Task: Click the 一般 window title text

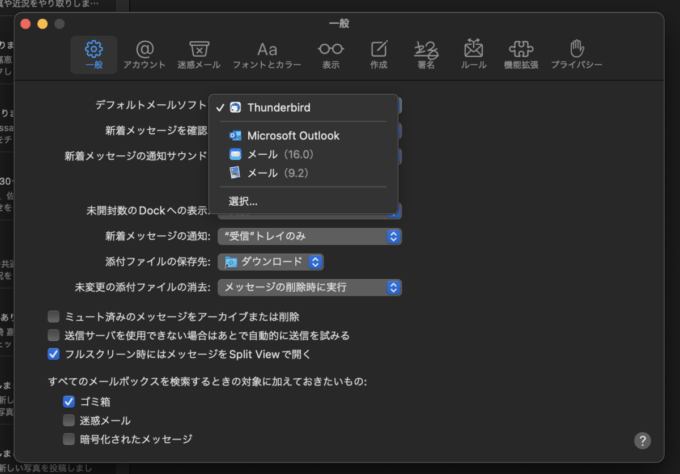Action: pos(339,23)
